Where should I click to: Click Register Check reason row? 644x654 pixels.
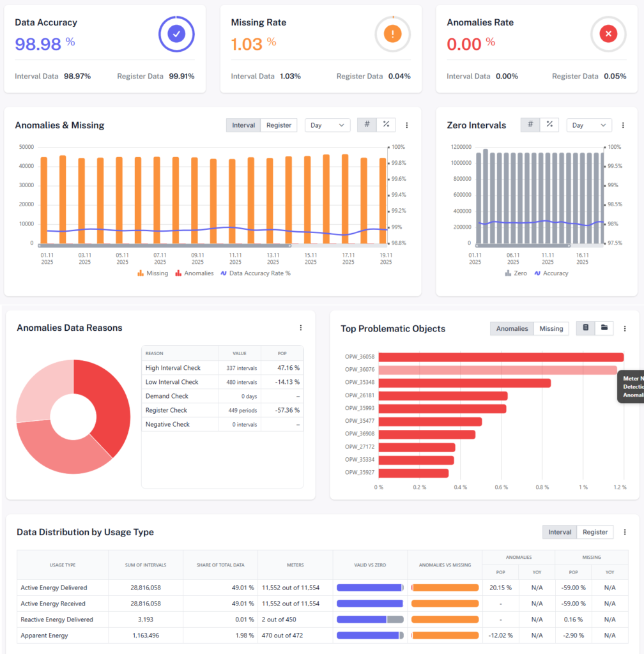[222, 411]
